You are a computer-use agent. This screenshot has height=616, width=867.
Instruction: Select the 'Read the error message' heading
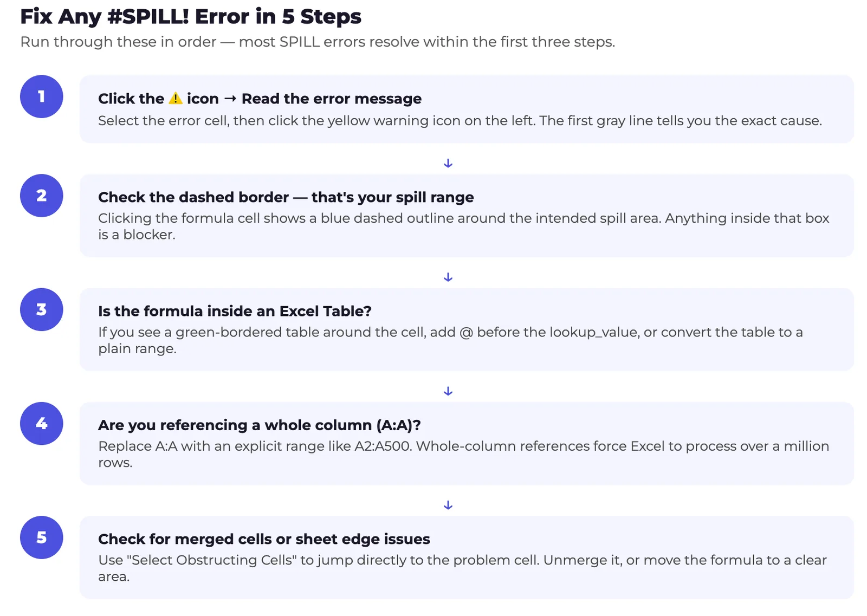tap(331, 99)
